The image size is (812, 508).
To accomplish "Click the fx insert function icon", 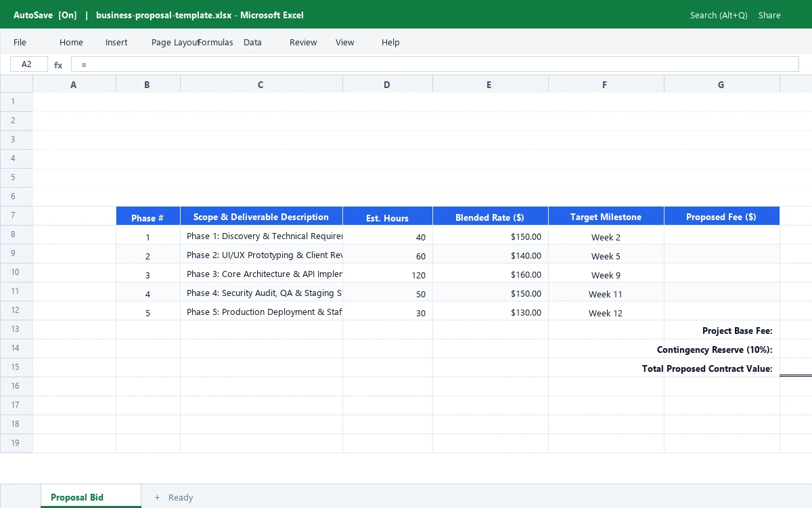I will [x=58, y=65].
